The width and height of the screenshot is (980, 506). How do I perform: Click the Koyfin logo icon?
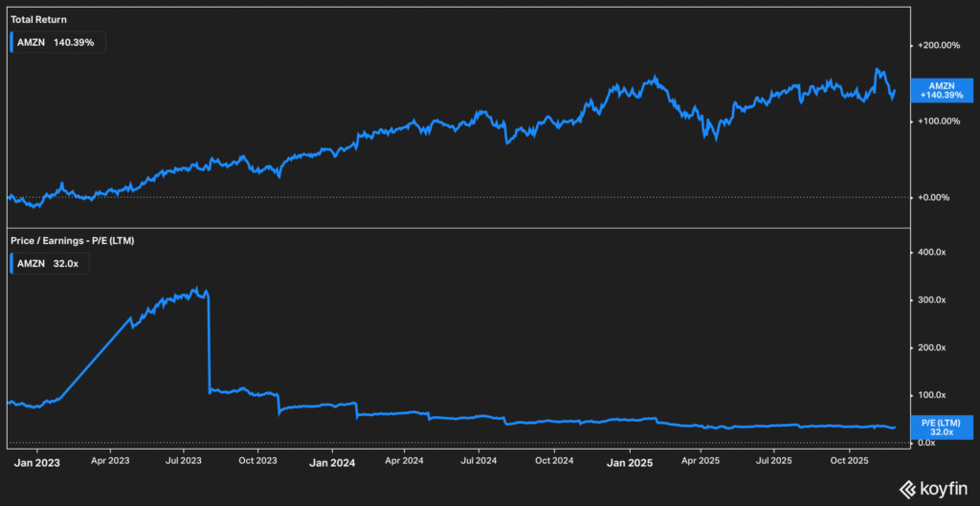(x=907, y=489)
